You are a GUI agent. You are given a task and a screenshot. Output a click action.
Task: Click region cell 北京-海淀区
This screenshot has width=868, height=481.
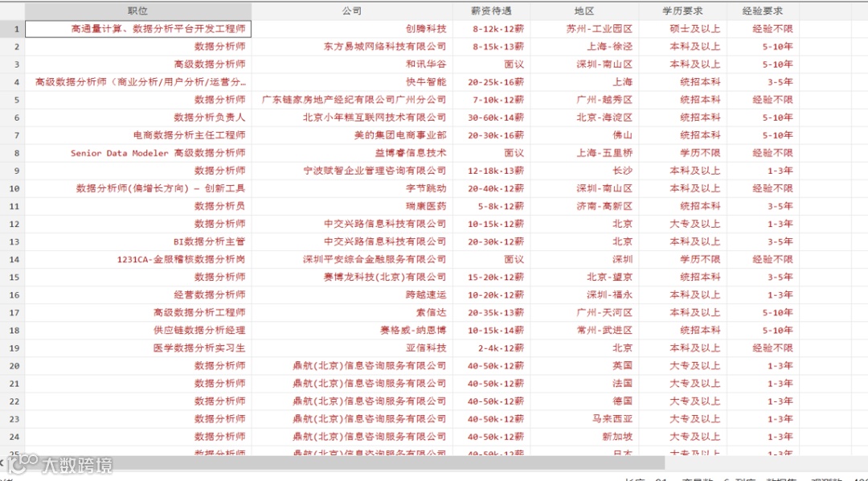point(584,117)
